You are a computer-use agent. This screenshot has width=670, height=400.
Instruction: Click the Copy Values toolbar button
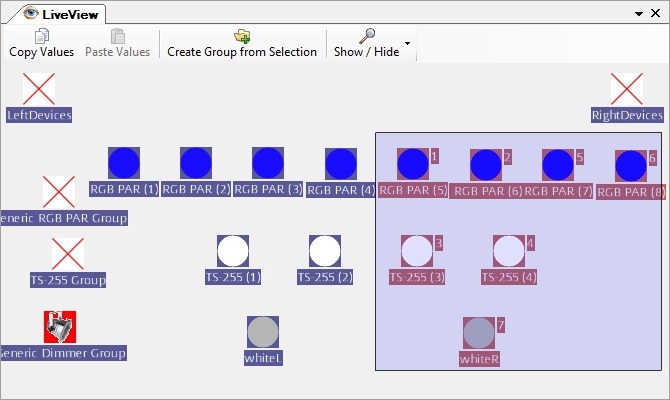coord(41,43)
